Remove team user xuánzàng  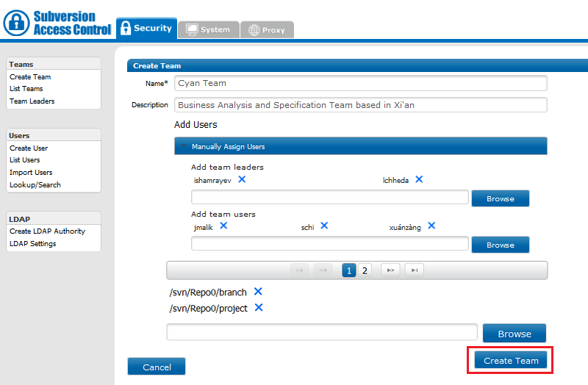coord(431,226)
